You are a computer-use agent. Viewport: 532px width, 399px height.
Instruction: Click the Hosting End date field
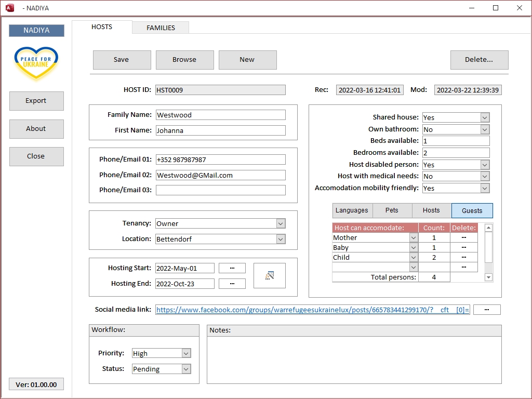coord(185,284)
